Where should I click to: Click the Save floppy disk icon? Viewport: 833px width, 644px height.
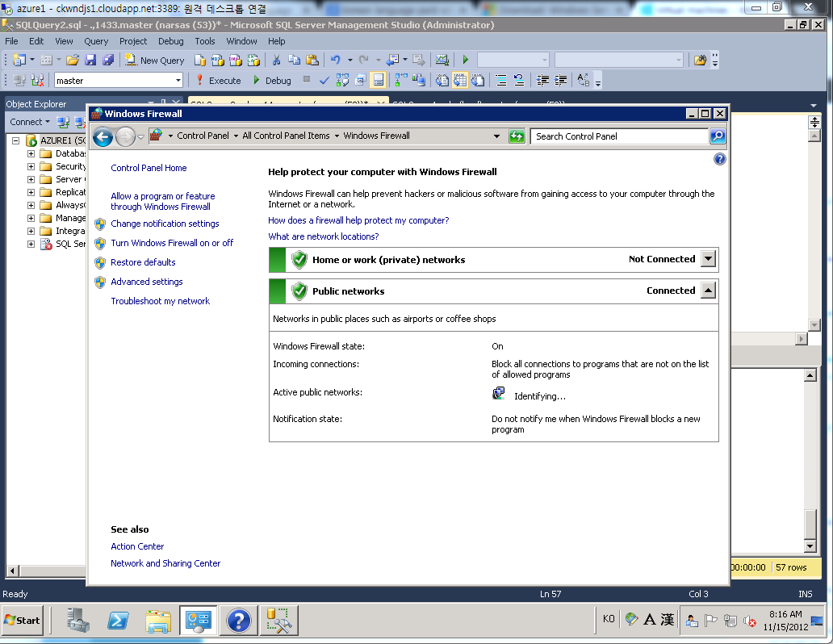90,60
